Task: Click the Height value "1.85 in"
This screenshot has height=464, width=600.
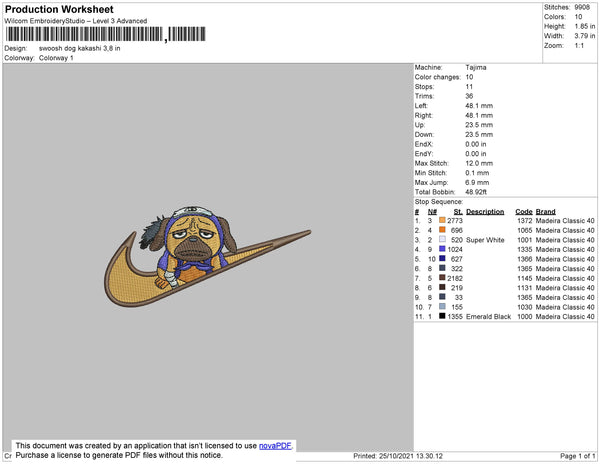Action: (x=584, y=26)
